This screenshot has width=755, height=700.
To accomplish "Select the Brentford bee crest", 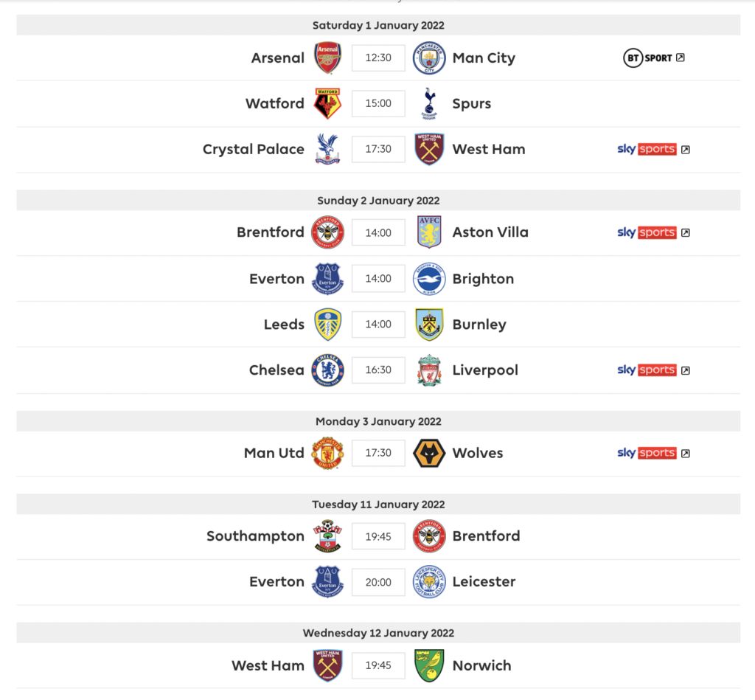I will [x=327, y=232].
